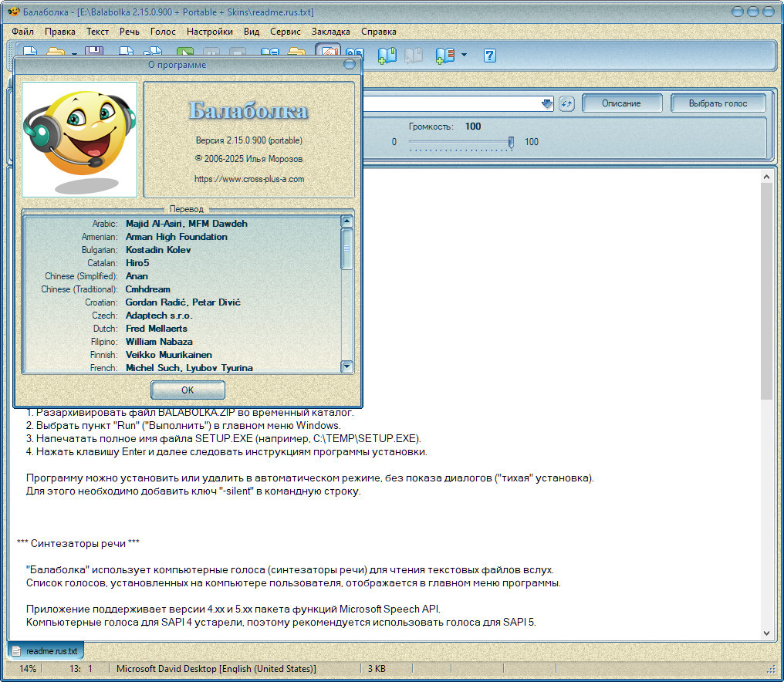Click the line '*** Синтезаторы речи ***' in text
Image resolution: width=784 pixels, height=682 pixels.
coord(78,543)
